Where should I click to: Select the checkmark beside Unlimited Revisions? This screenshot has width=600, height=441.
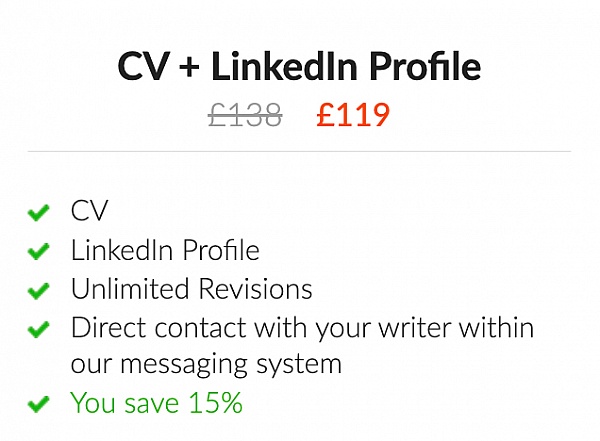[x=39, y=290]
